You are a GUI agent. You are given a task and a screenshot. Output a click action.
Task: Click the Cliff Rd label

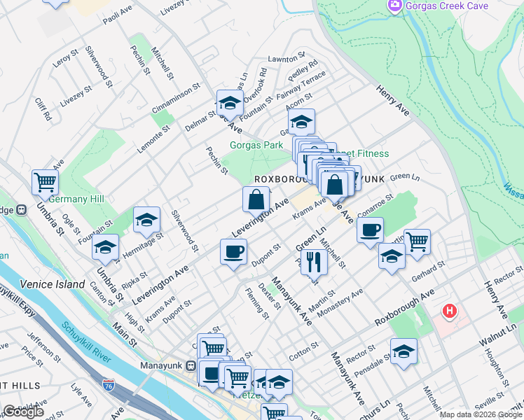pos(43,108)
